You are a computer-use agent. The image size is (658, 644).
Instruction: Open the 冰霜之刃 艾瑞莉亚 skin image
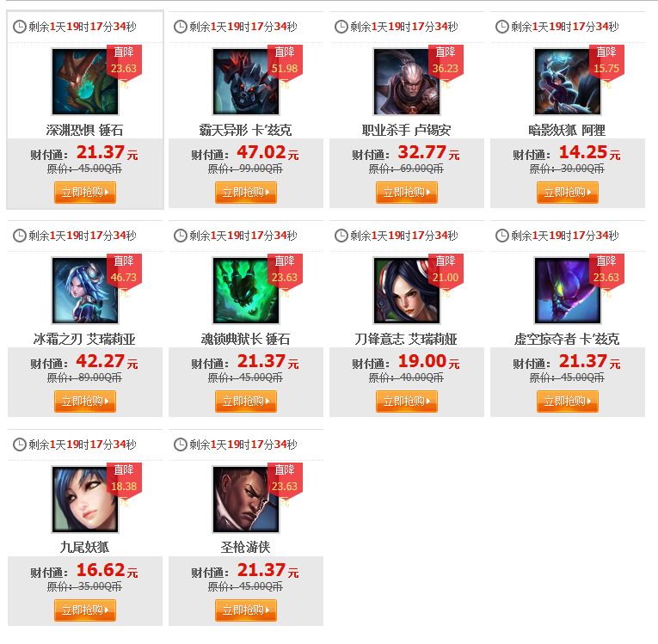tap(85, 291)
